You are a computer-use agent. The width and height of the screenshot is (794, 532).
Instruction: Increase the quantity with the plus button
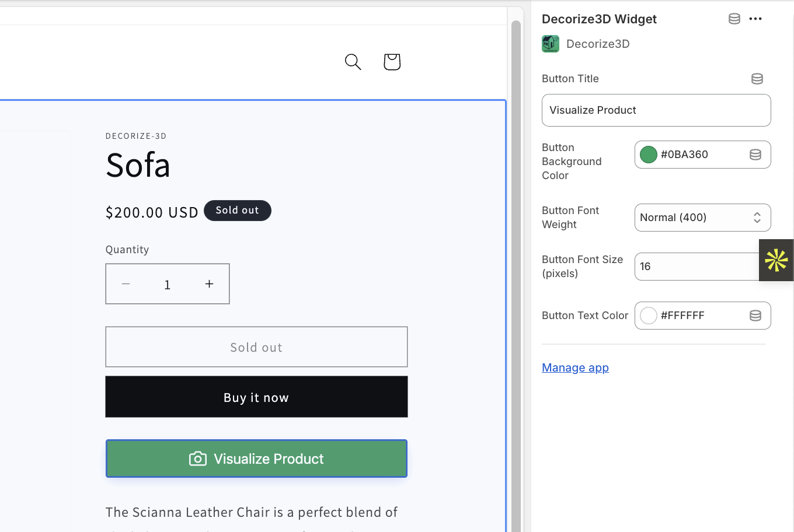pyautogui.click(x=209, y=284)
